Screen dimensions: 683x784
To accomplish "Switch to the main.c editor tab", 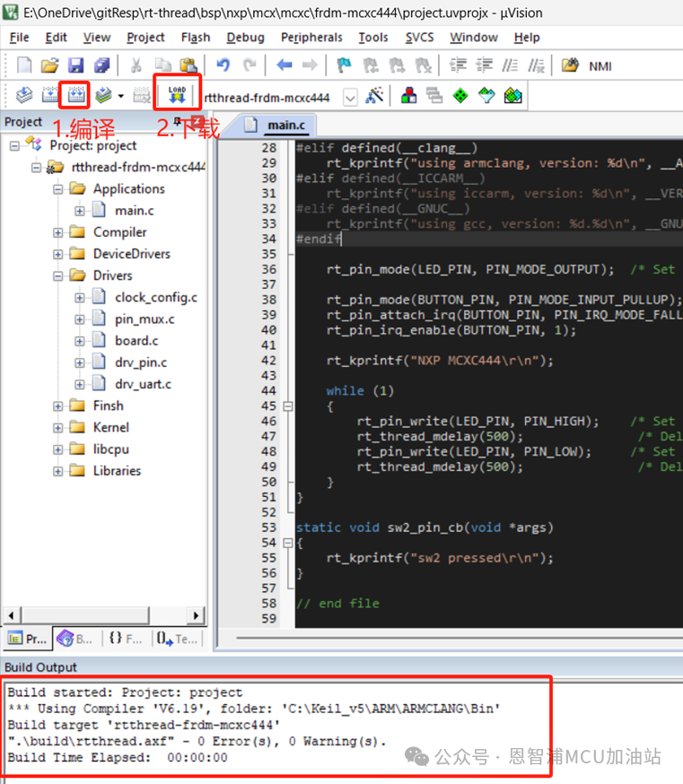I will [x=285, y=126].
